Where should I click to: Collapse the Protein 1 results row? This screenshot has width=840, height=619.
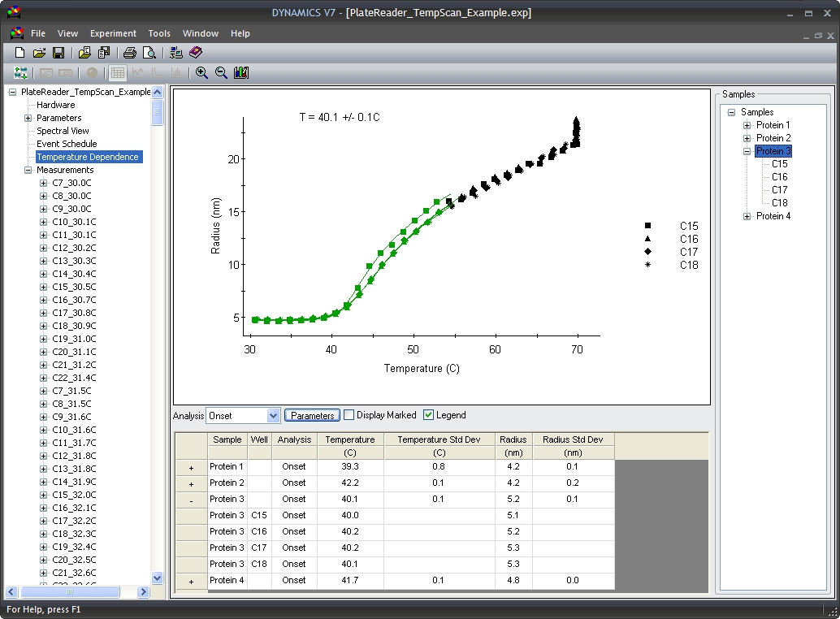pos(190,467)
